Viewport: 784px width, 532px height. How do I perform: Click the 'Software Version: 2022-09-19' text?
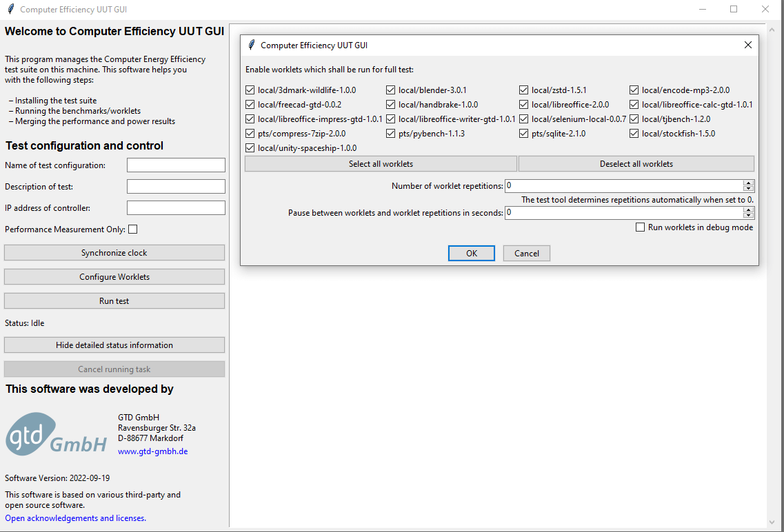pos(57,478)
